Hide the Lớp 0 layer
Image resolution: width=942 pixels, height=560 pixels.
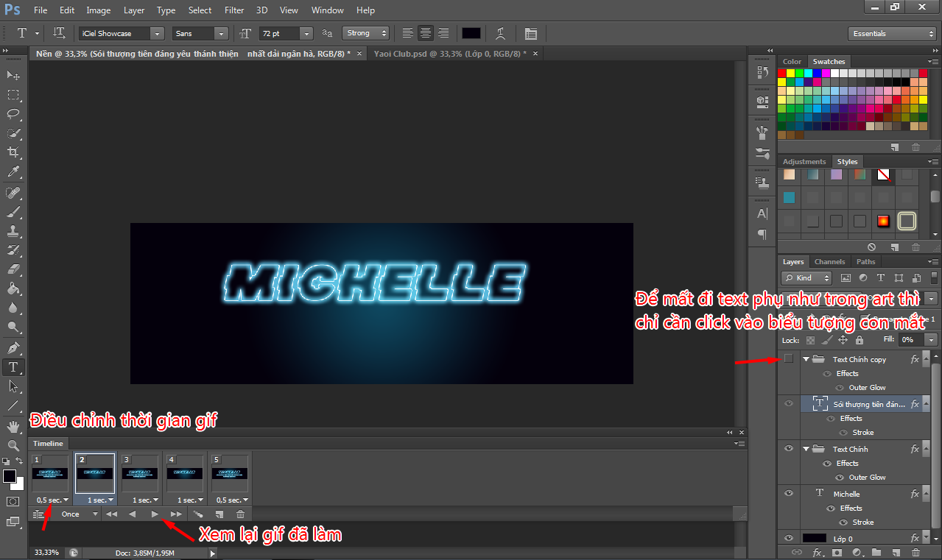789,539
